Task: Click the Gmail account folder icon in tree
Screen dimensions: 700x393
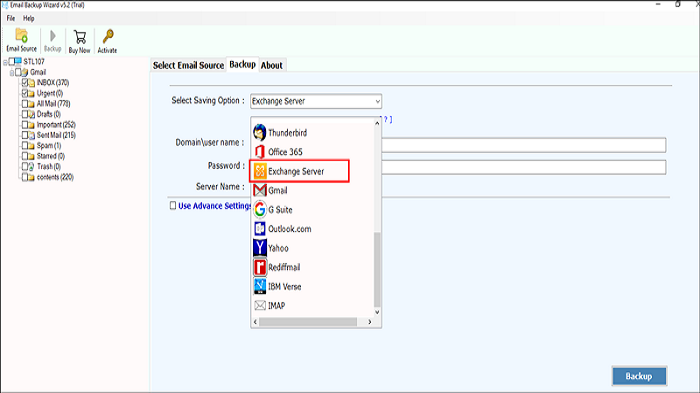Action: pyautogui.click(x=25, y=72)
